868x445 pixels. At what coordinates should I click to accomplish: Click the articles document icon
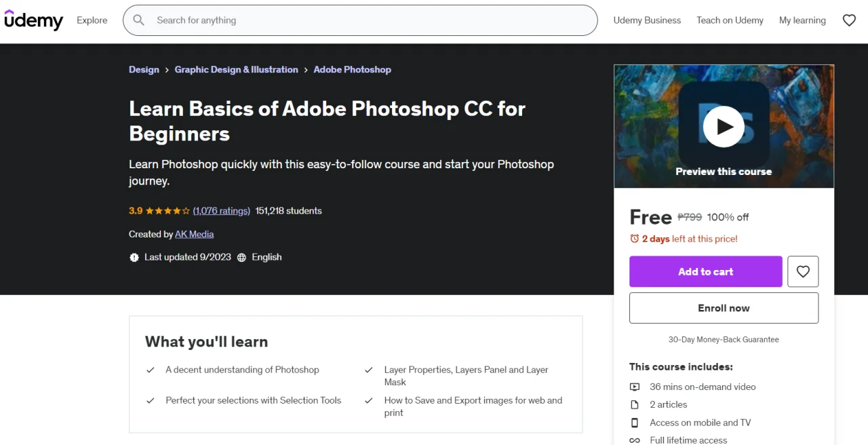635,405
